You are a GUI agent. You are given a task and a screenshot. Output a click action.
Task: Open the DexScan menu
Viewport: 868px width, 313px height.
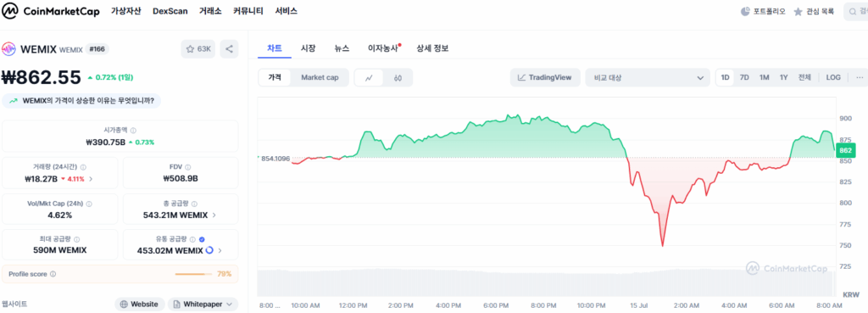[x=170, y=11]
